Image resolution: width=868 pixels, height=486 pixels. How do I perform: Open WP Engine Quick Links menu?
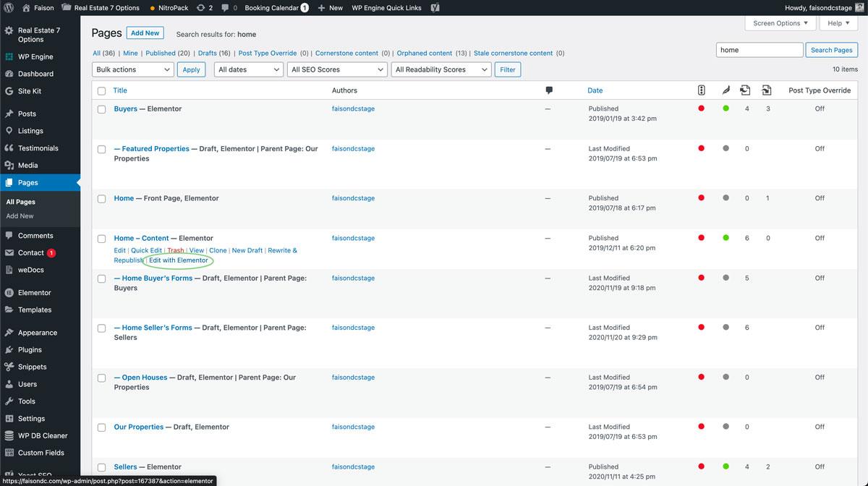pos(386,8)
